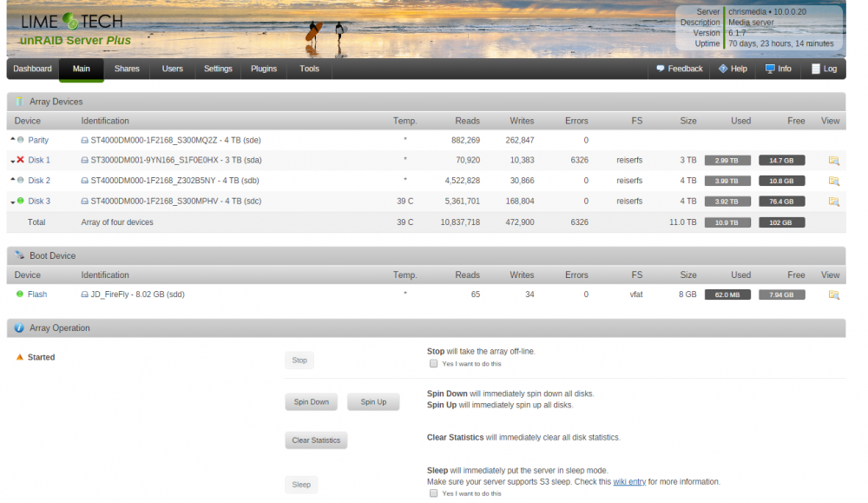Tick the confirmation checkbox under Stop
Image resolution: width=868 pixels, height=503 pixels.
click(433, 363)
